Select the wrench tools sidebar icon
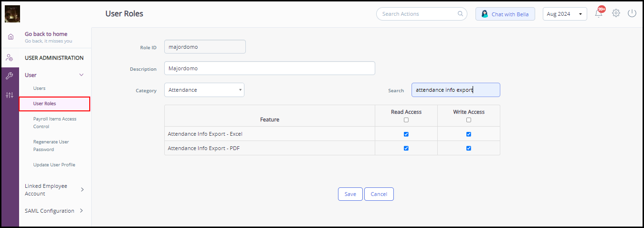Screen dimensions: 644x228 10,76
